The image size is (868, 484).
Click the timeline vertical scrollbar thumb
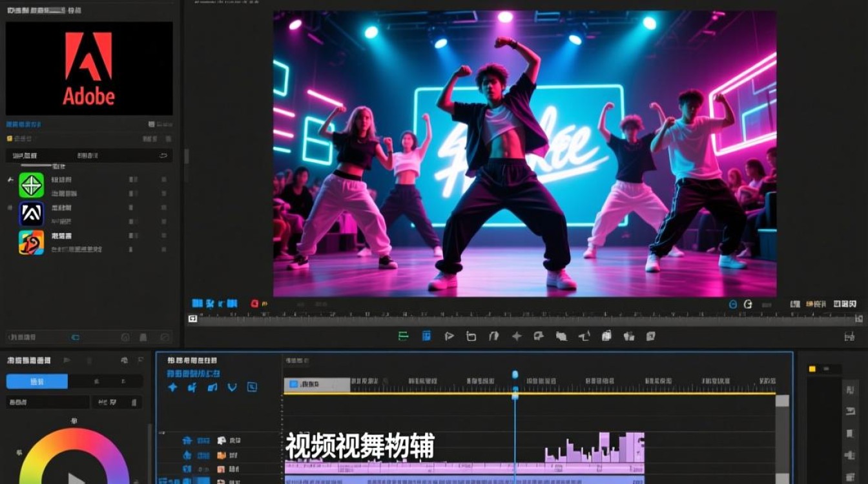click(x=782, y=401)
